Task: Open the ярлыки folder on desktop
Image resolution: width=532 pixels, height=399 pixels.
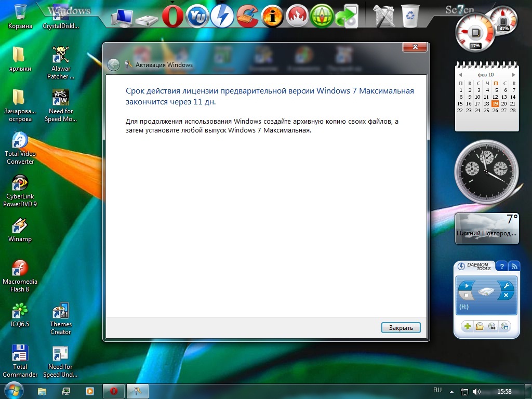Action: (x=20, y=58)
